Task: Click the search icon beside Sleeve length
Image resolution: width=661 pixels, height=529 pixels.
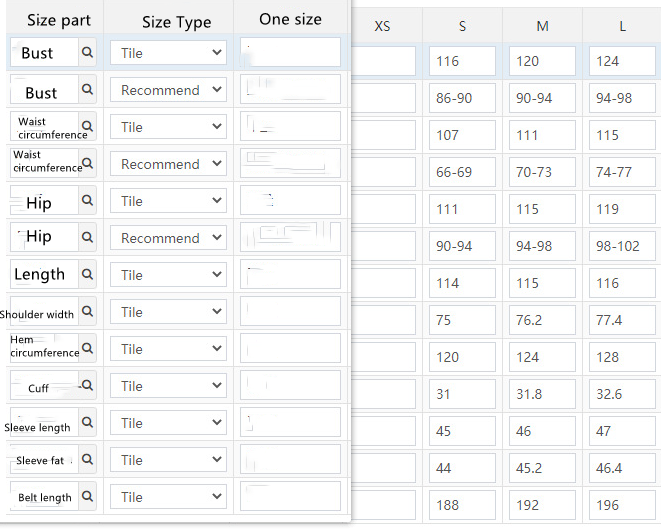Action: [88, 423]
